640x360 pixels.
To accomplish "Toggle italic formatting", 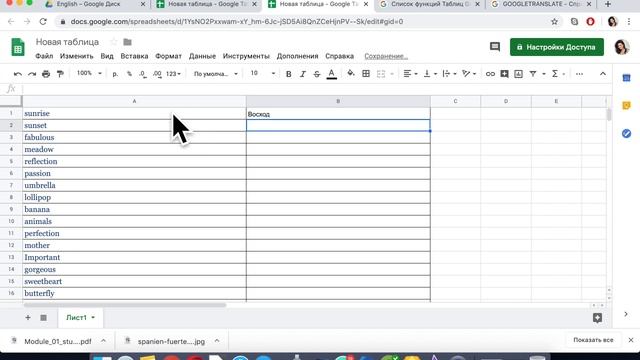I will [302, 74].
